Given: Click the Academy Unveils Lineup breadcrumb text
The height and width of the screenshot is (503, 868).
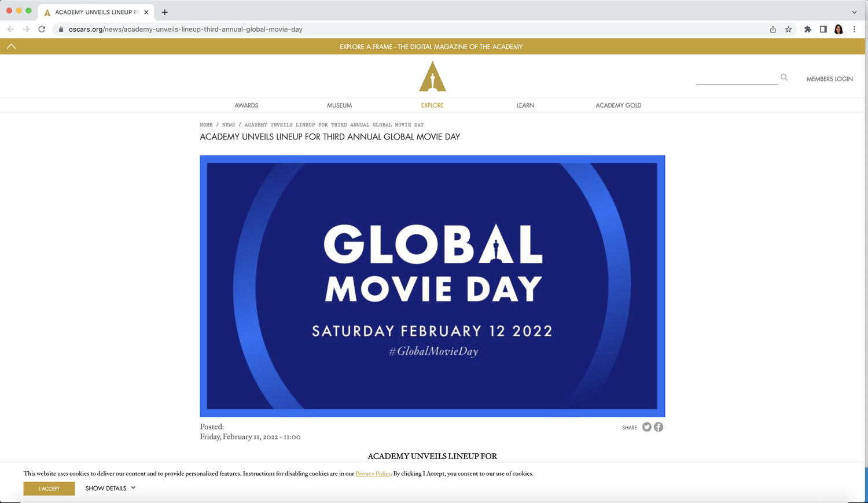Looking at the screenshot, I should [x=334, y=124].
